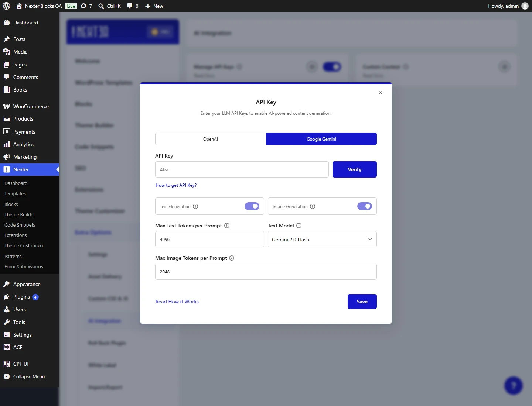Click the Save button

(362, 302)
